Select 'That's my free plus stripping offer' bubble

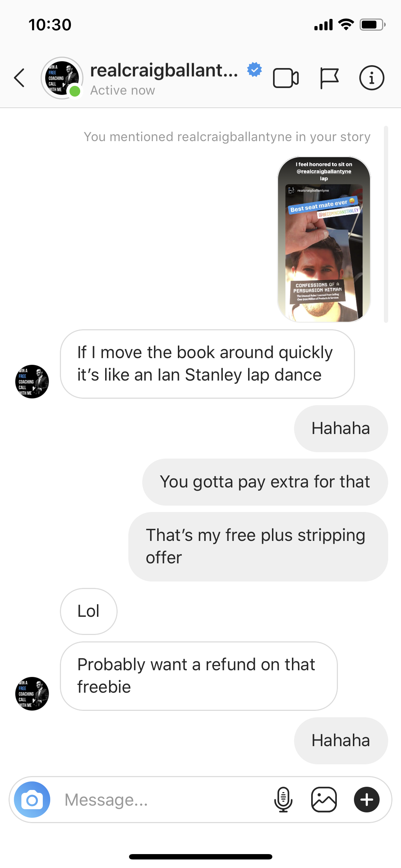click(x=258, y=547)
